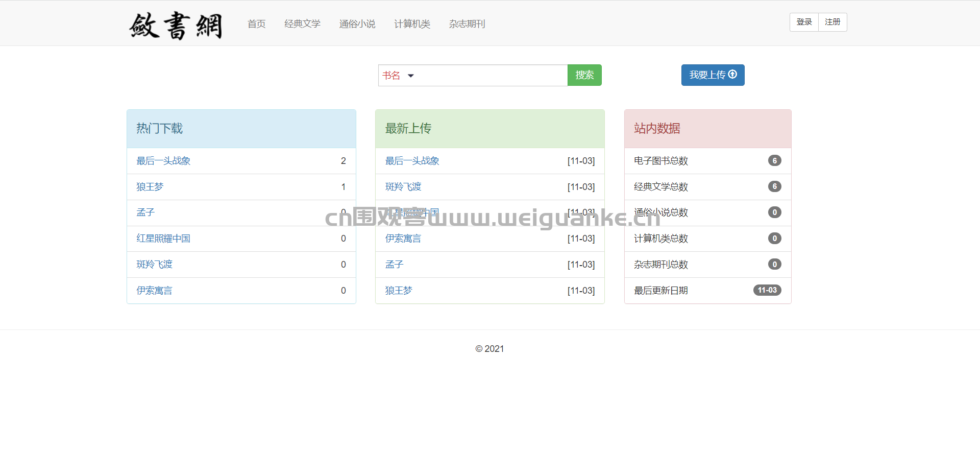Screen dimensions: 980x452
Task: Click the 最后更新日期 11-03 badge
Action: coord(767,290)
